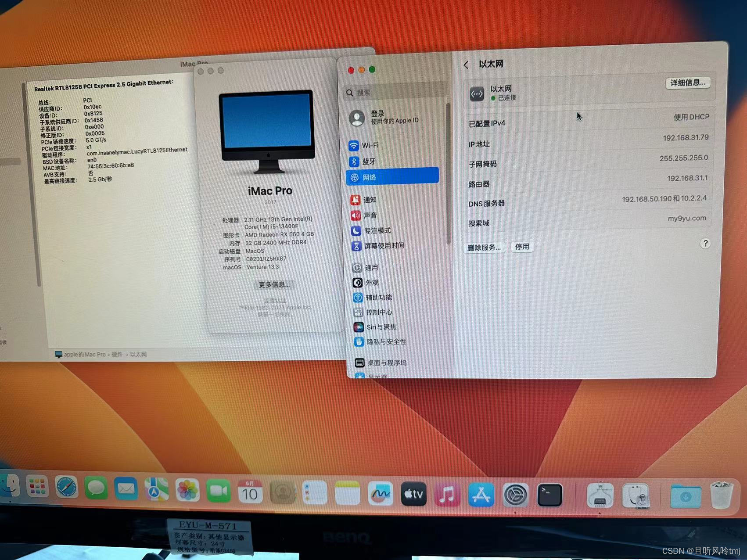Viewport: 747px width, 560px height.
Task: Click the 搜索 search field in settings
Action: [395, 92]
